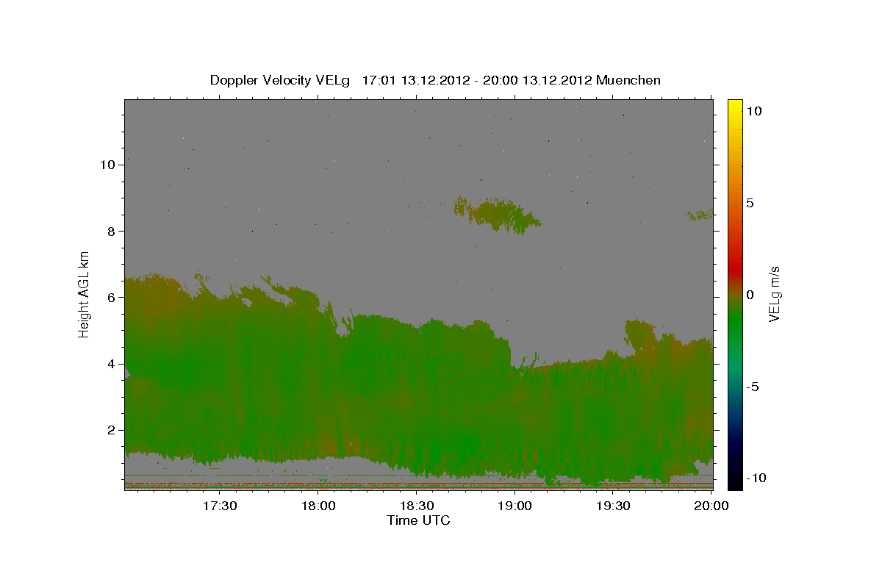Click the "VELg m/s" colorbar label
Screen dimensions: 882x588
(x=775, y=294)
